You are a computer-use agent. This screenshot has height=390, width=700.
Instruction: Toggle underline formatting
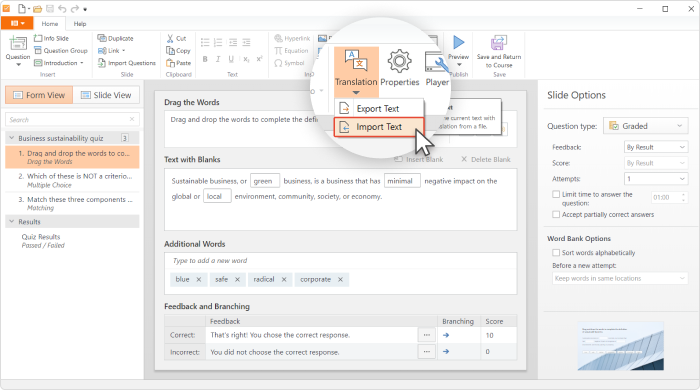(231, 59)
